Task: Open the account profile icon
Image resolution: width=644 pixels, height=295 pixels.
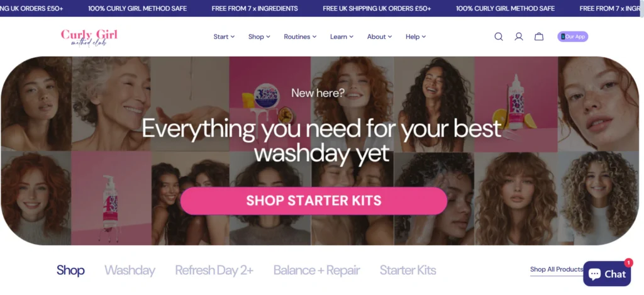Action: pos(519,36)
